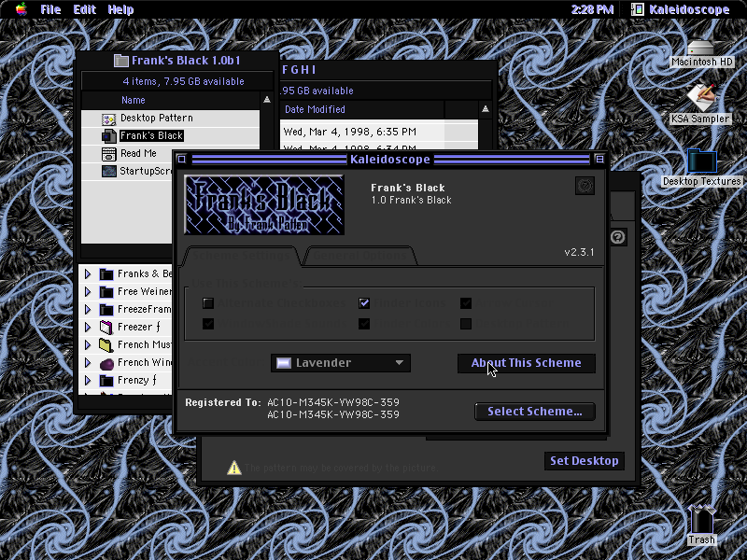Click the first registration code line
This screenshot has width=747, height=560.
coord(333,402)
